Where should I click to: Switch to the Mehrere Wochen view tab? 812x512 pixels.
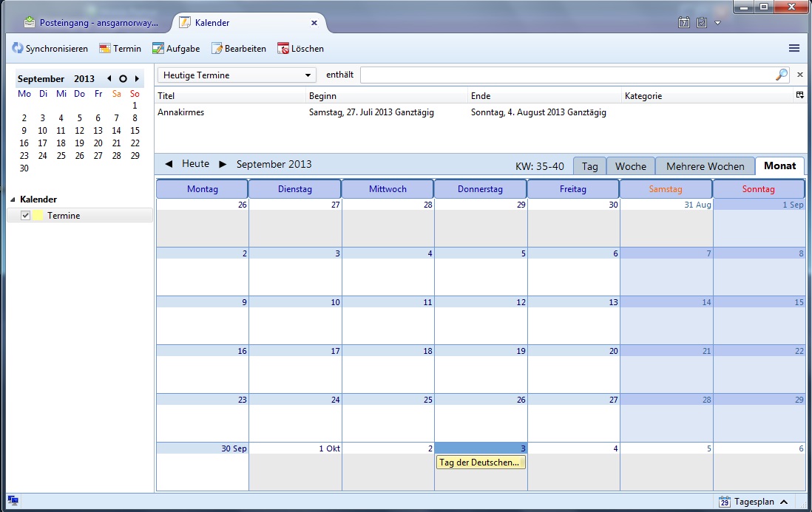pos(705,166)
